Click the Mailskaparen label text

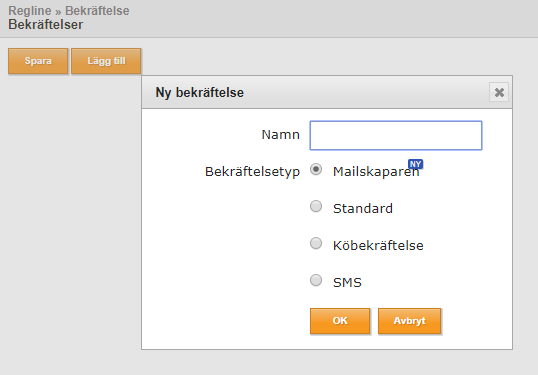[376, 172]
